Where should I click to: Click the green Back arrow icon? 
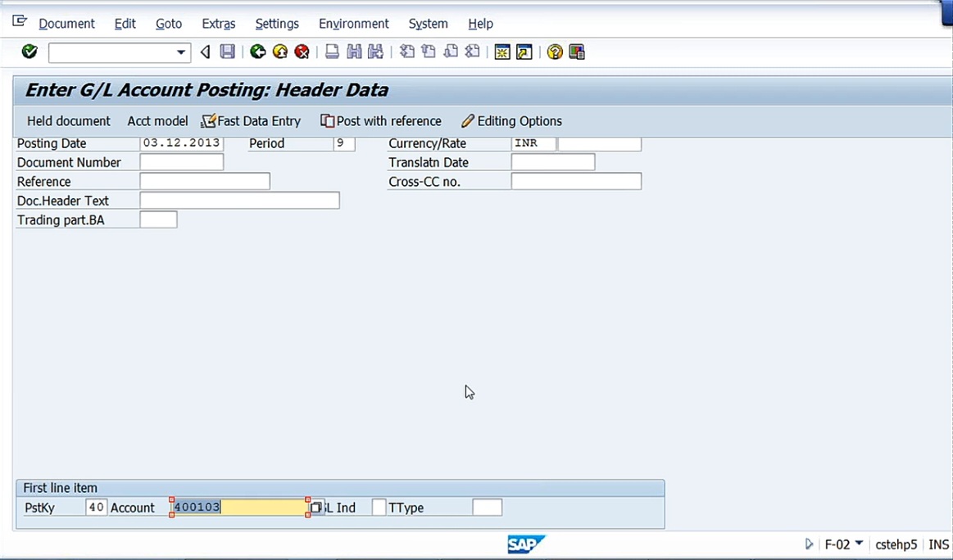pyautogui.click(x=257, y=52)
